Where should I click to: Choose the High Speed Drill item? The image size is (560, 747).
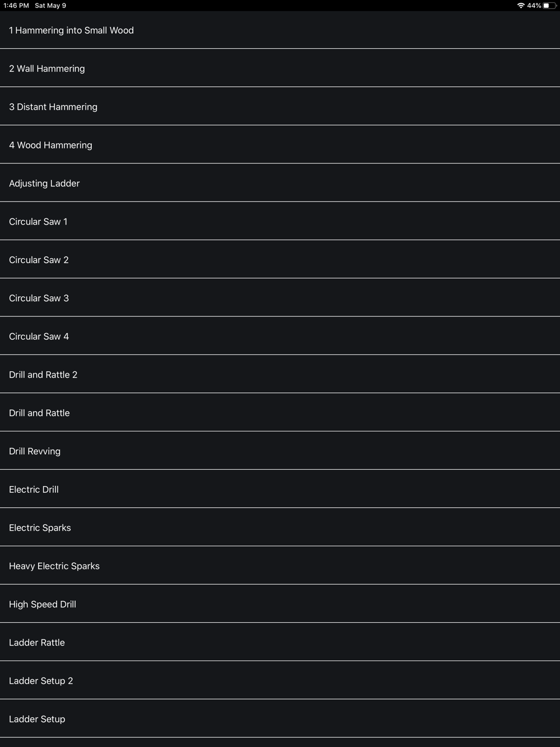pos(280,604)
